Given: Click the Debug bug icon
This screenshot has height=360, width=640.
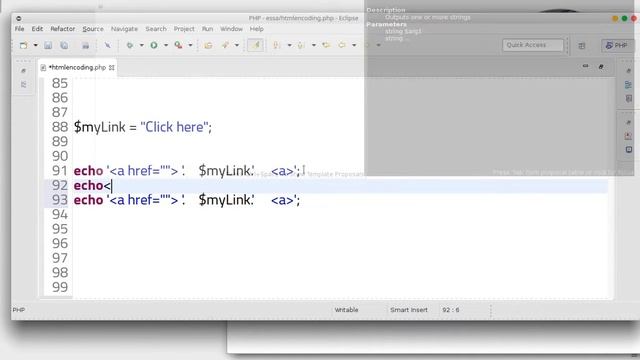Looking at the screenshot, I should coord(130,45).
